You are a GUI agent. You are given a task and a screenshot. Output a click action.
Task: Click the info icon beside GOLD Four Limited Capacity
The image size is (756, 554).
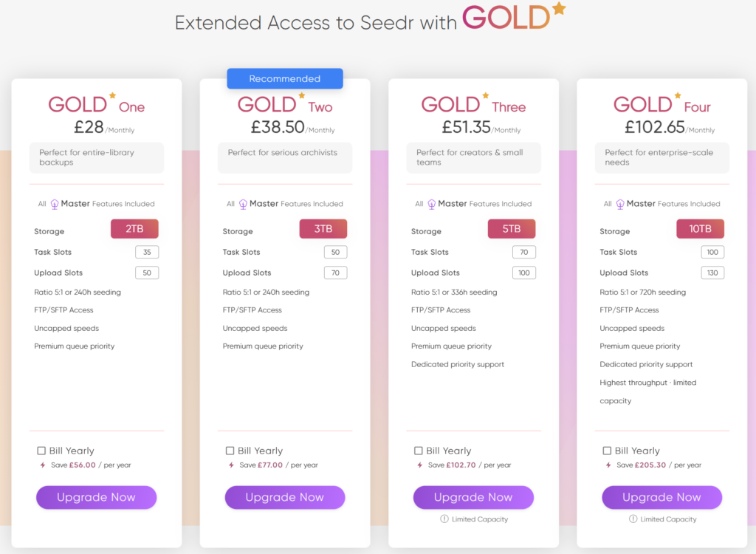(x=633, y=519)
